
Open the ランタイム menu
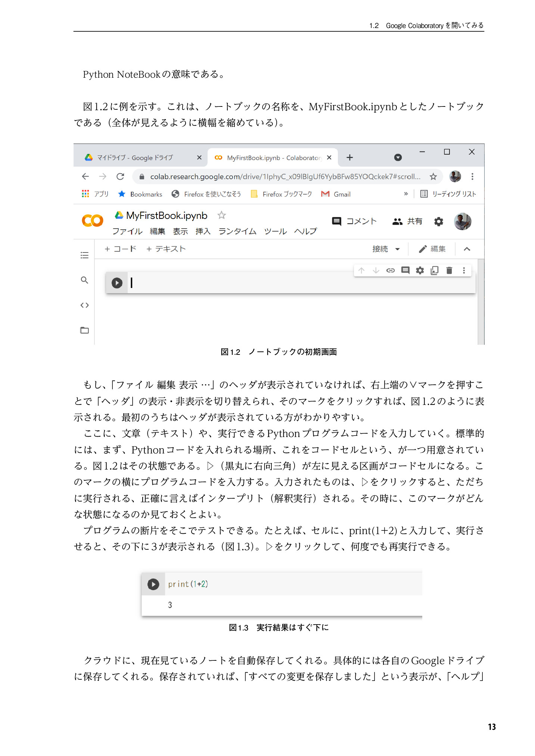coord(237,231)
